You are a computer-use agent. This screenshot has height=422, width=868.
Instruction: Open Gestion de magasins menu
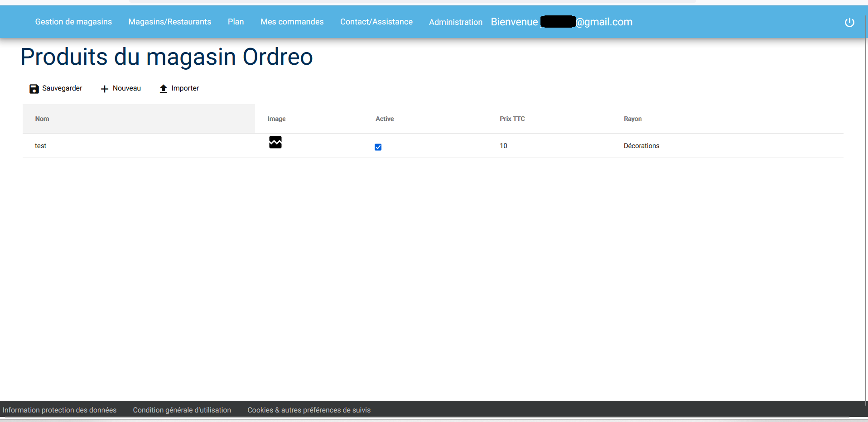click(x=73, y=22)
